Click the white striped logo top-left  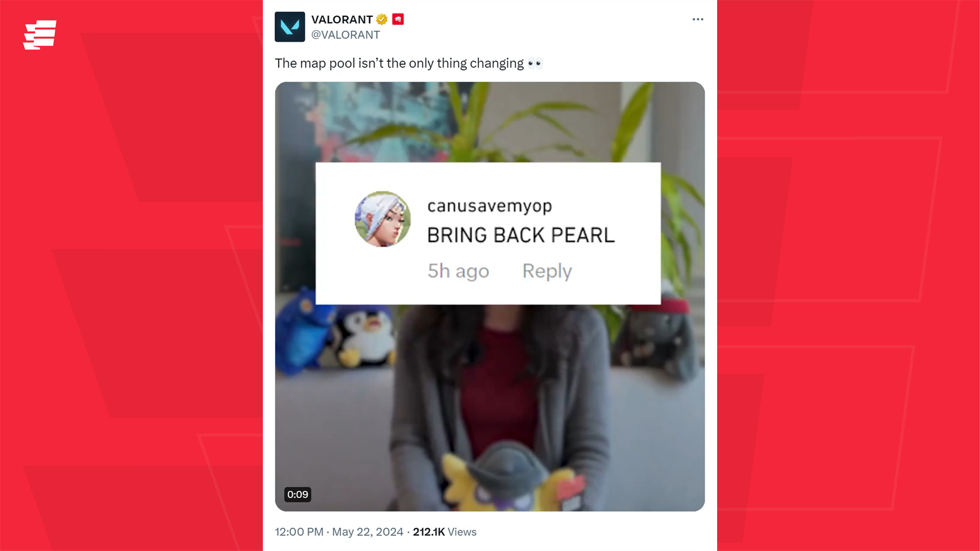(40, 35)
